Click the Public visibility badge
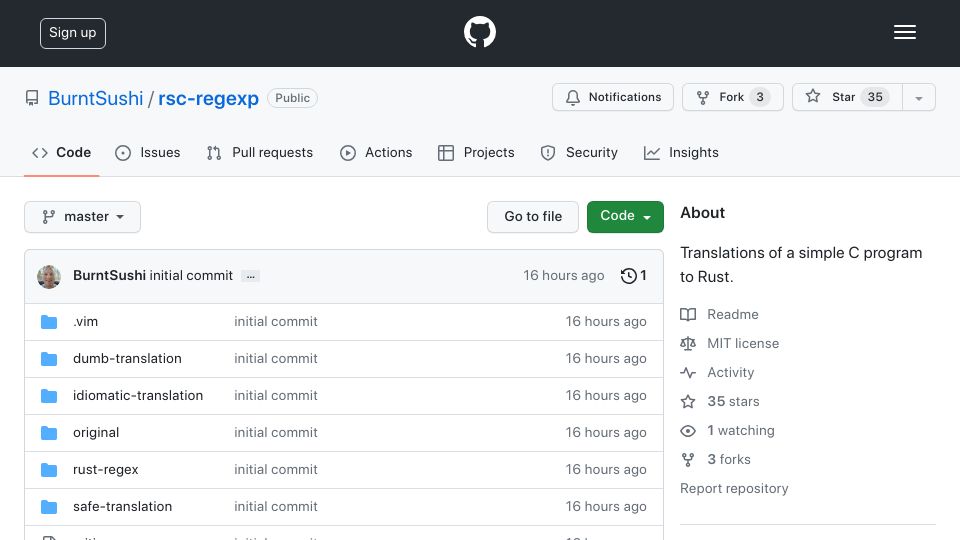960x540 pixels. coord(292,98)
